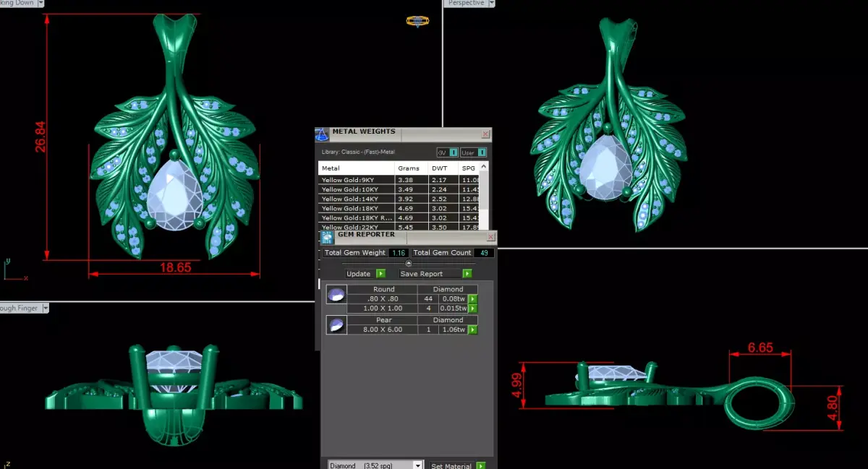
Task: Select the Yellow Gold:18KY R... row
Action: coord(399,218)
